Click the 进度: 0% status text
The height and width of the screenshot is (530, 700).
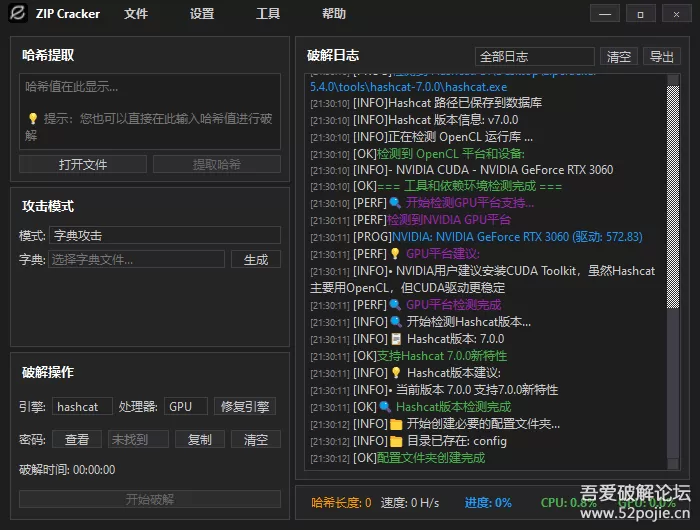(x=488, y=503)
